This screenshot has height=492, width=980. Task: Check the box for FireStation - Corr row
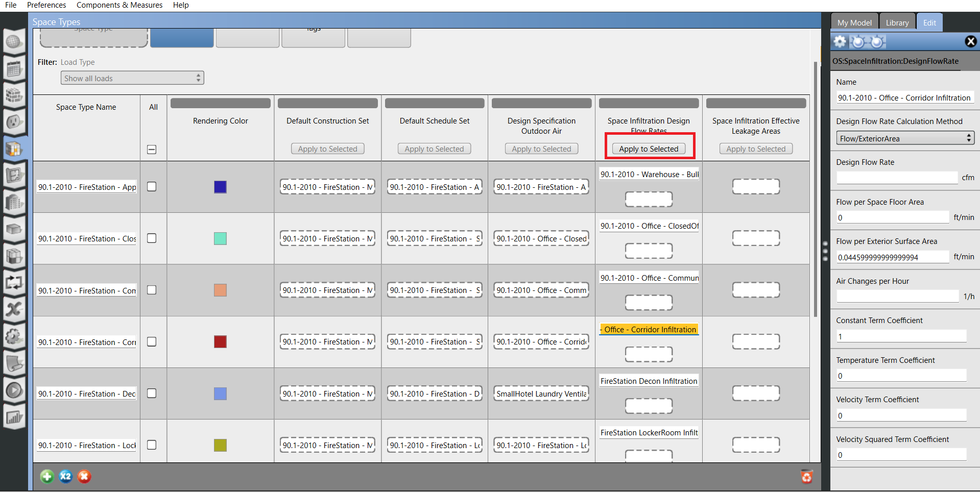[152, 341]
